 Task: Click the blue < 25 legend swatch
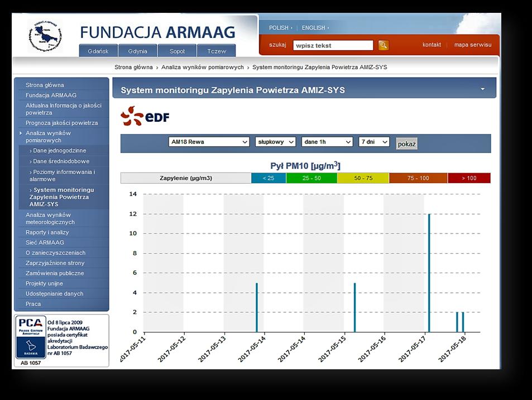pyautogui.click(x=269, y=178)
